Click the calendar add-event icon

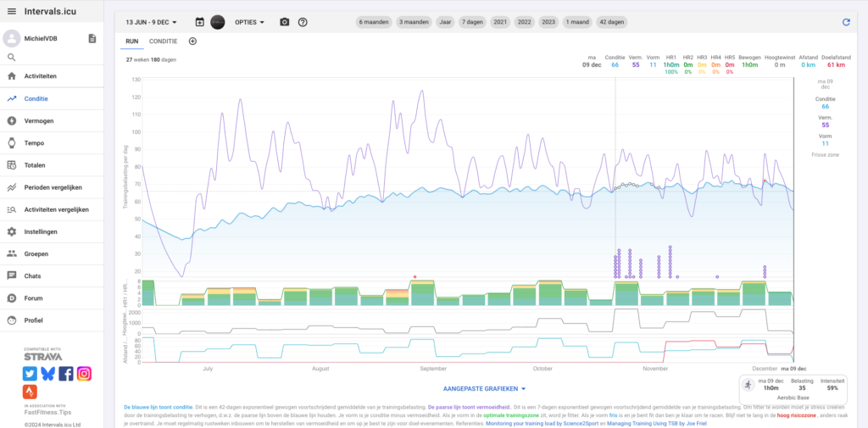point(199,22)
